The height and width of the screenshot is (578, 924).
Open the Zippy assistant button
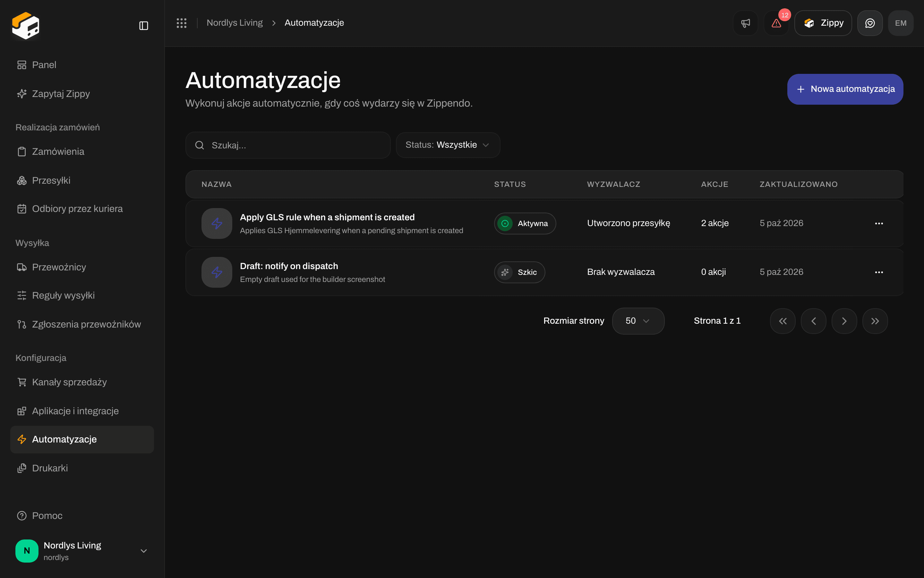[x=823, y=23]
